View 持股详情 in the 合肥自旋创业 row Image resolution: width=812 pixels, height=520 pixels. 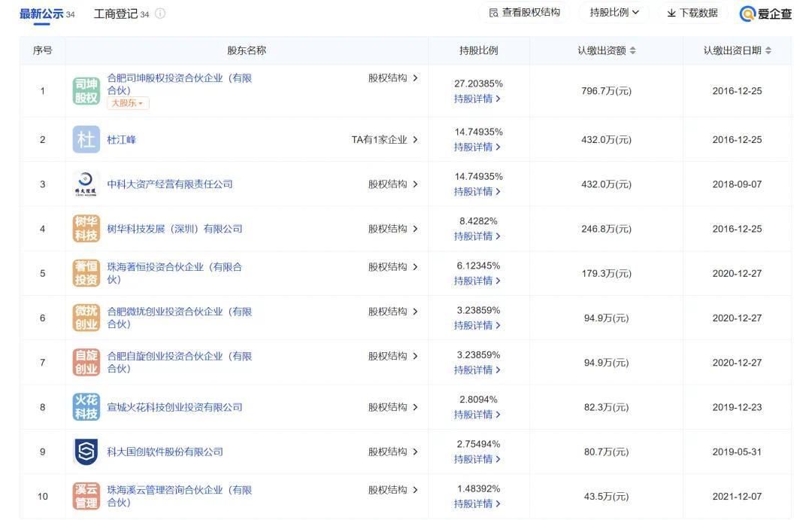(477, 370)
